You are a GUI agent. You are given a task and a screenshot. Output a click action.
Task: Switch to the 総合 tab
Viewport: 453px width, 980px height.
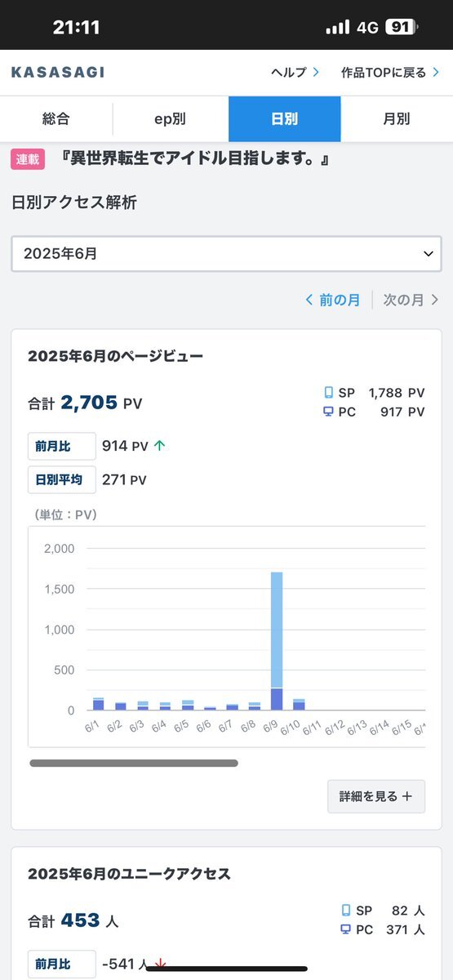[x=56, y=119]
